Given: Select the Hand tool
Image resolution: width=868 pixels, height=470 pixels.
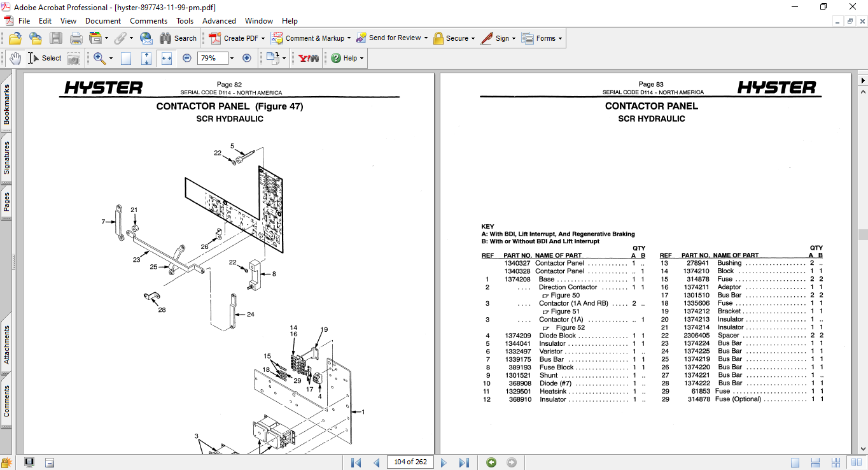Looking at the screenshot, I should coord(15,58).
